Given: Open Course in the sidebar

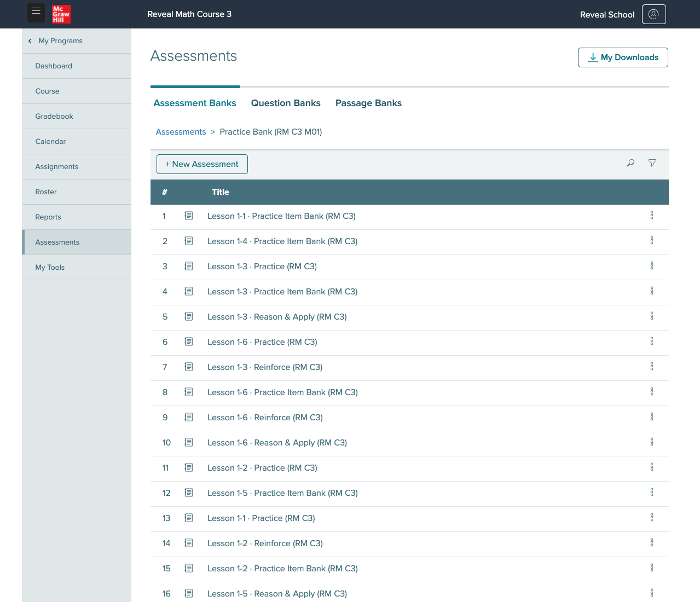Looking at the screenshot, I should pyautogui.click(x=77, y=91).
